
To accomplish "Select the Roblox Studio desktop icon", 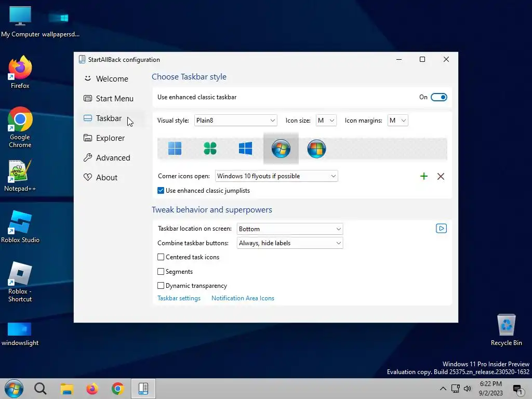I will coord(20,227).
